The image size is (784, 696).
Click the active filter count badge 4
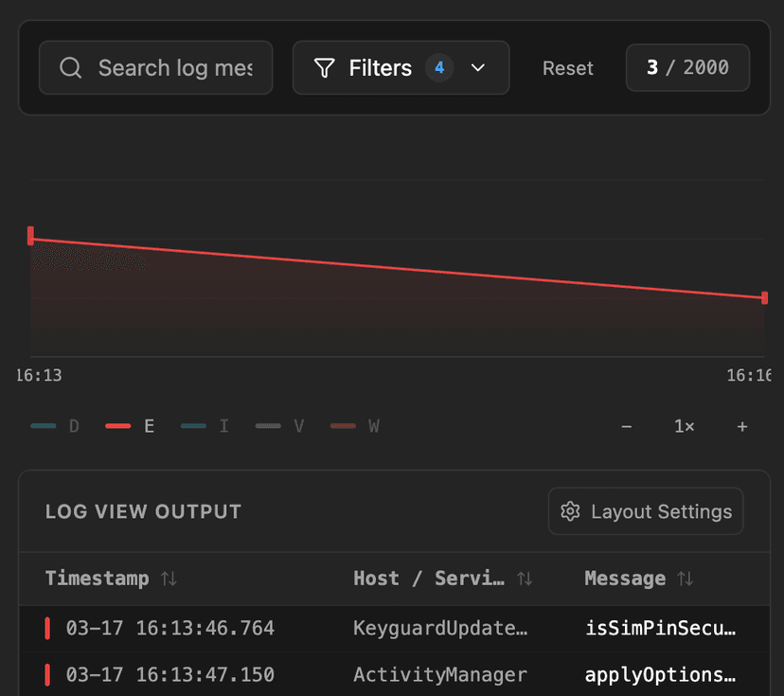[x=439, y=67]
